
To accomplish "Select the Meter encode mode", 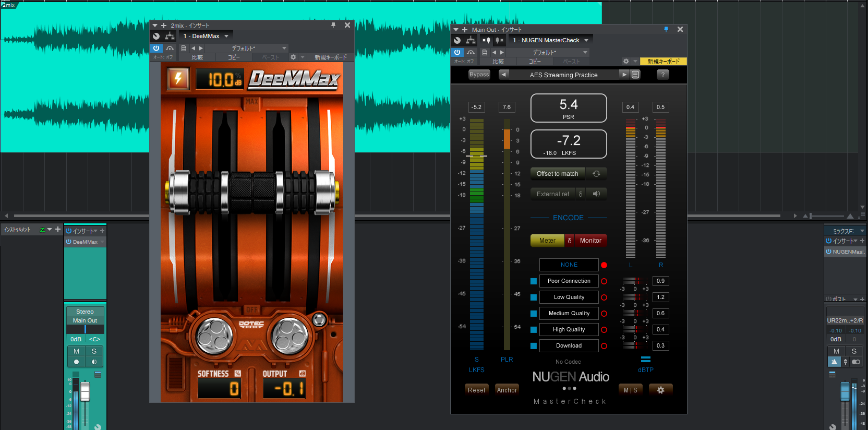I will [547, 241].
